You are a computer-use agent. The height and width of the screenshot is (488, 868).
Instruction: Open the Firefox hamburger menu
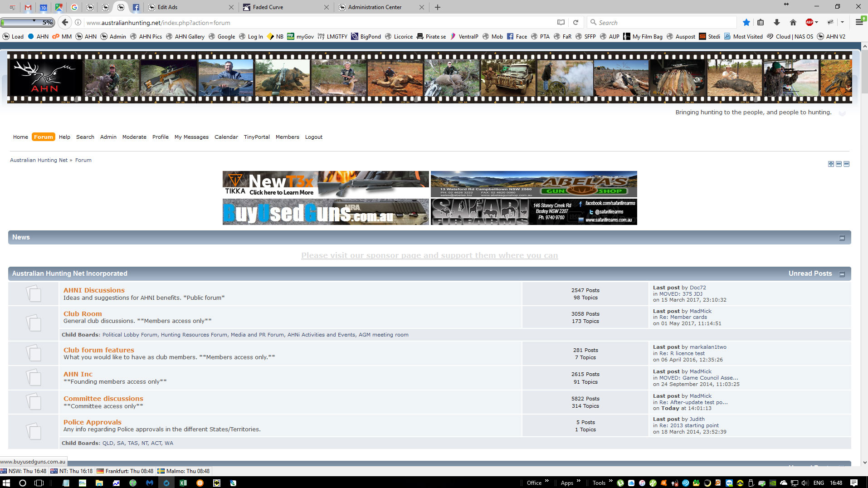[x=859, y=22]
